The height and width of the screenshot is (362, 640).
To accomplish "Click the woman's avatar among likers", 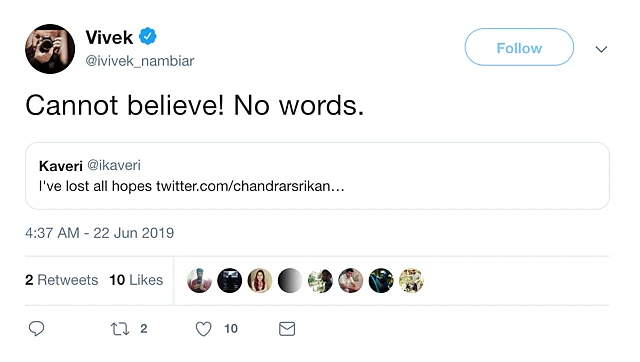I will [260, 280].
